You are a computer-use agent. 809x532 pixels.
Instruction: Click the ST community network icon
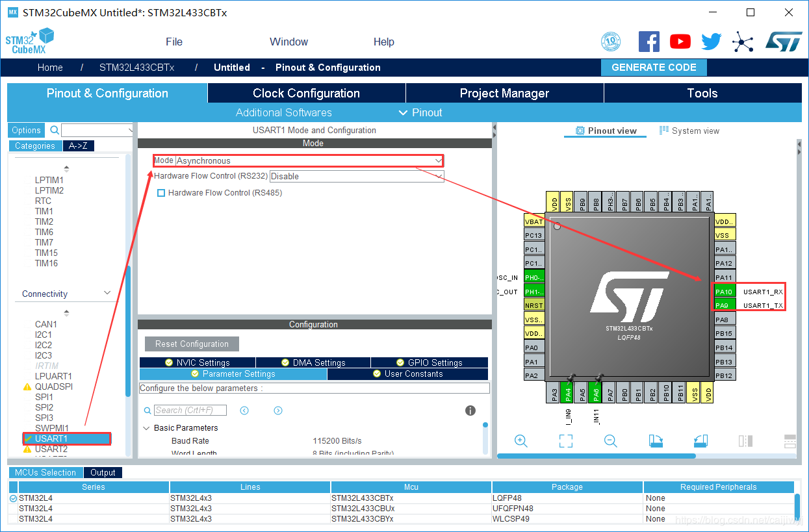click(x=742, y=42)
